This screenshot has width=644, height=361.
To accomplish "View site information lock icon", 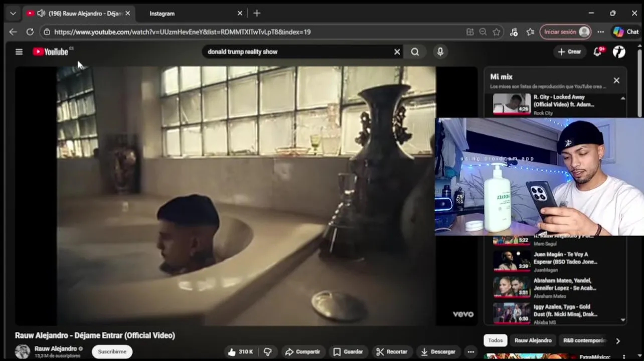I will pos(47,32).
